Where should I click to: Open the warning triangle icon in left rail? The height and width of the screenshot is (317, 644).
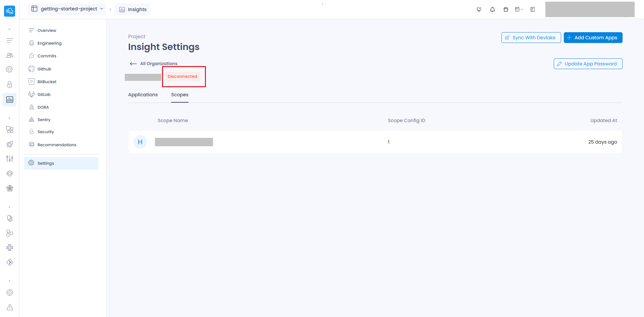10,307
